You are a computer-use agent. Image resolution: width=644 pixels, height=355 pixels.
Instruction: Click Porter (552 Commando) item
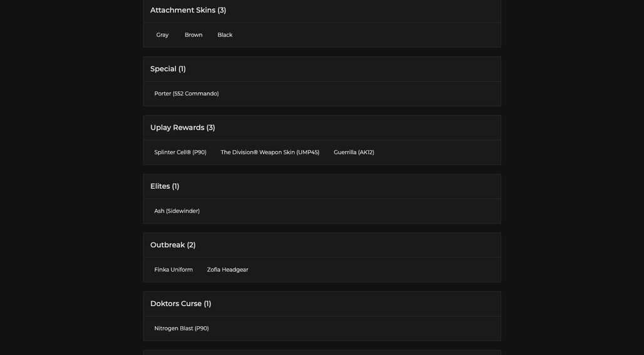[x=187, y=94]
